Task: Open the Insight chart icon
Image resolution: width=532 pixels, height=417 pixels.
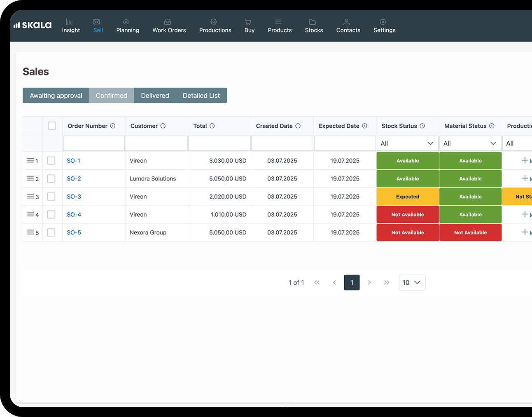Action: pos(69,22)
